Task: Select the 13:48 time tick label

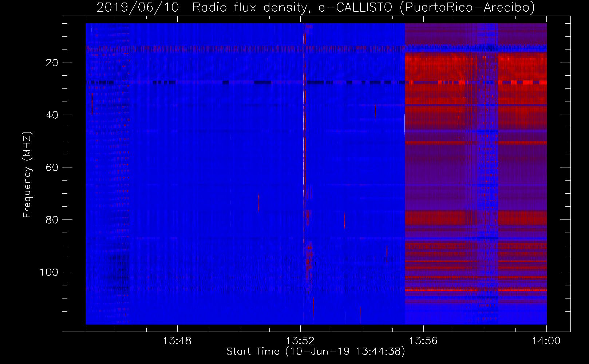Action: coord(177,341)
